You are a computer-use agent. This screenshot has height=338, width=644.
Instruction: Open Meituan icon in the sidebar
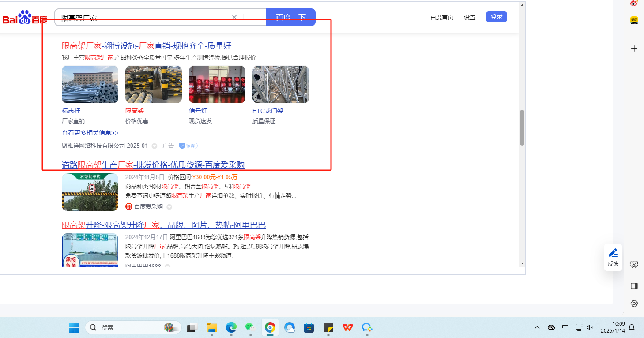(x=634, y=20)
